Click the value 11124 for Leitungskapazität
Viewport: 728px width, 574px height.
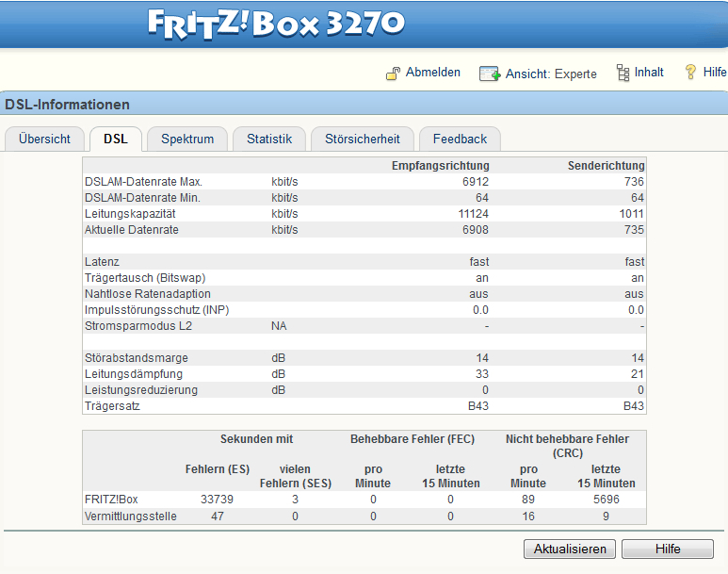(x=474, y=214)
